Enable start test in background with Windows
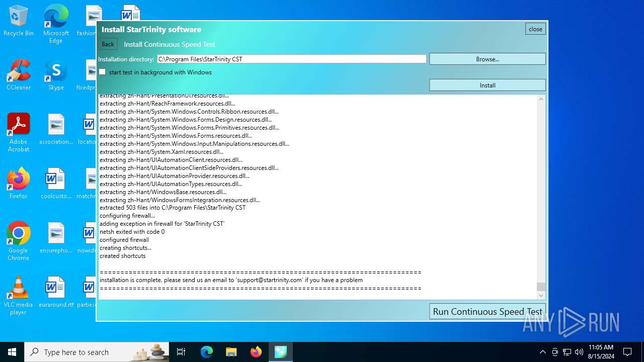The image size is (644, 362). pos(102,72)
